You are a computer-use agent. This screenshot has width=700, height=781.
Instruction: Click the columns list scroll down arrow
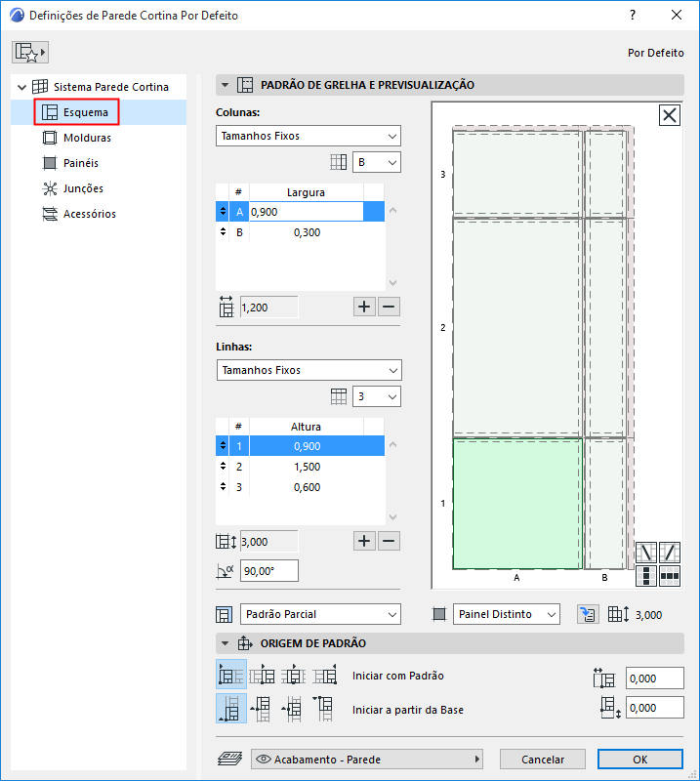pos(393,283)
